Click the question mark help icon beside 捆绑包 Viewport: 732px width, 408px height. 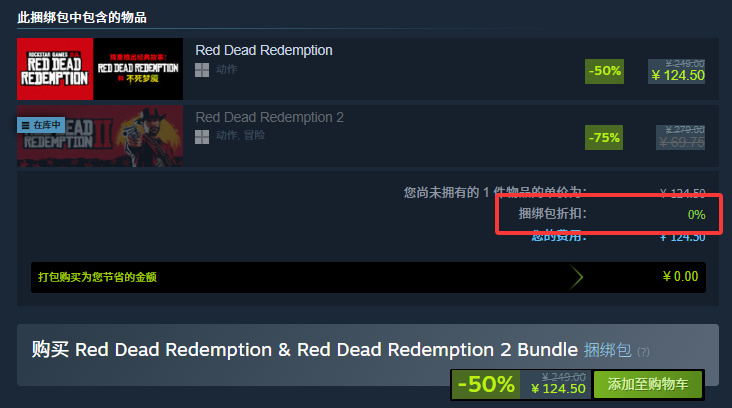tap(643, 352)
